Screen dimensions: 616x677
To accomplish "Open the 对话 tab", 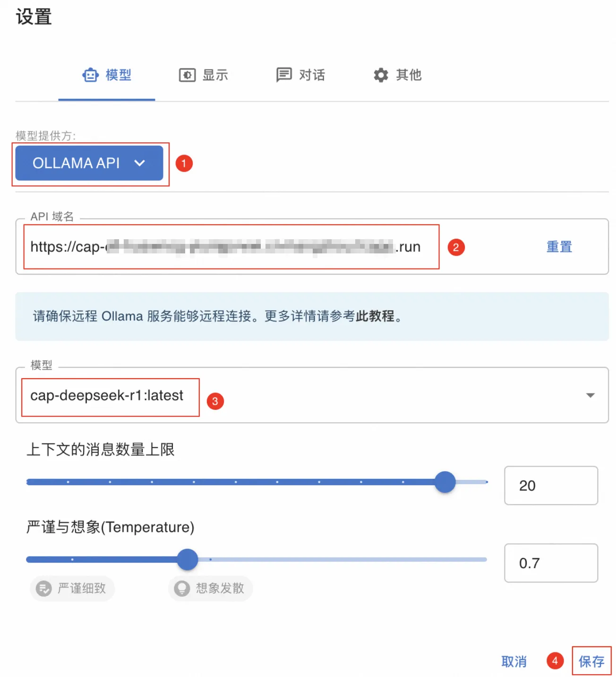I will pos(300,75).
